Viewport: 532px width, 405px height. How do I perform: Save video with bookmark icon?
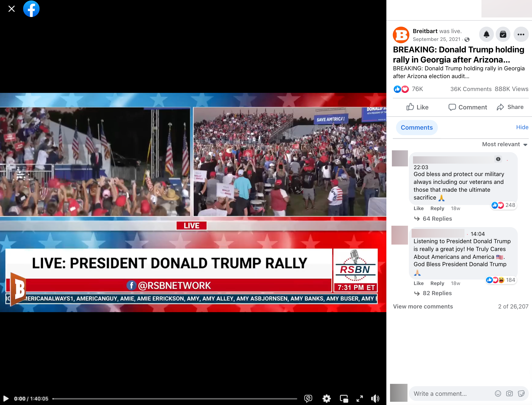[x=503, y=34]
